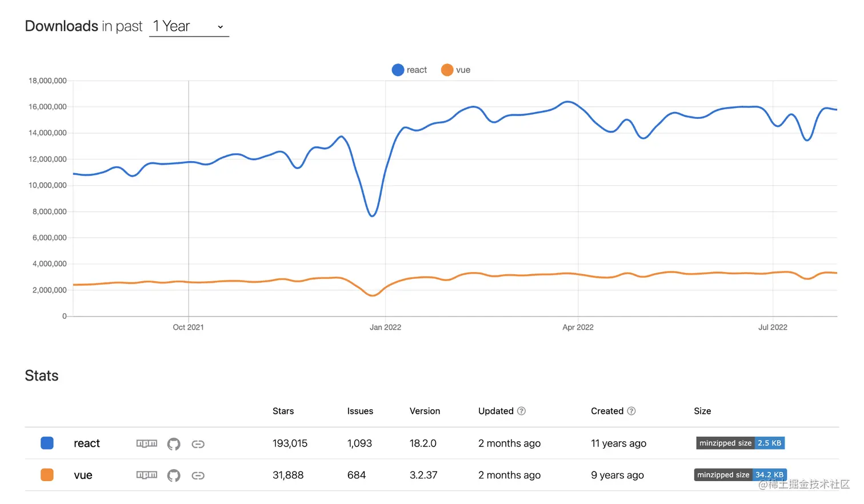Screen dimensions: 864x504
Task: Toggle the react legend dot
Action: coord(398,70)
